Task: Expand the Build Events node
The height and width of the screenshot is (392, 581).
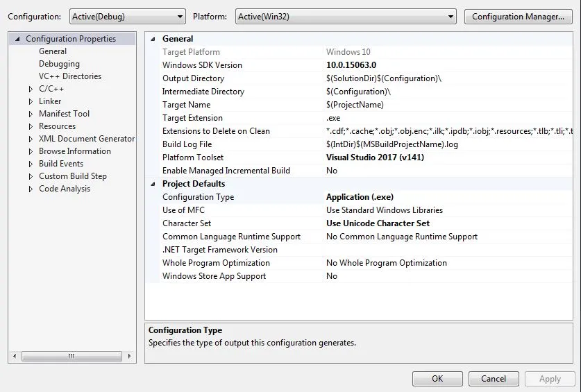Action: (31, 164)
